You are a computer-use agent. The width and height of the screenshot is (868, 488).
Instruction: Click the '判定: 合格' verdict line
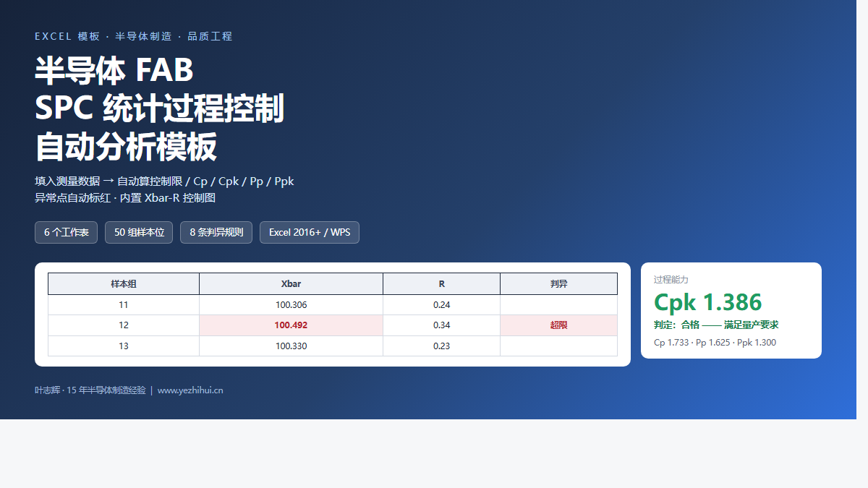click(x=716, y=325)
